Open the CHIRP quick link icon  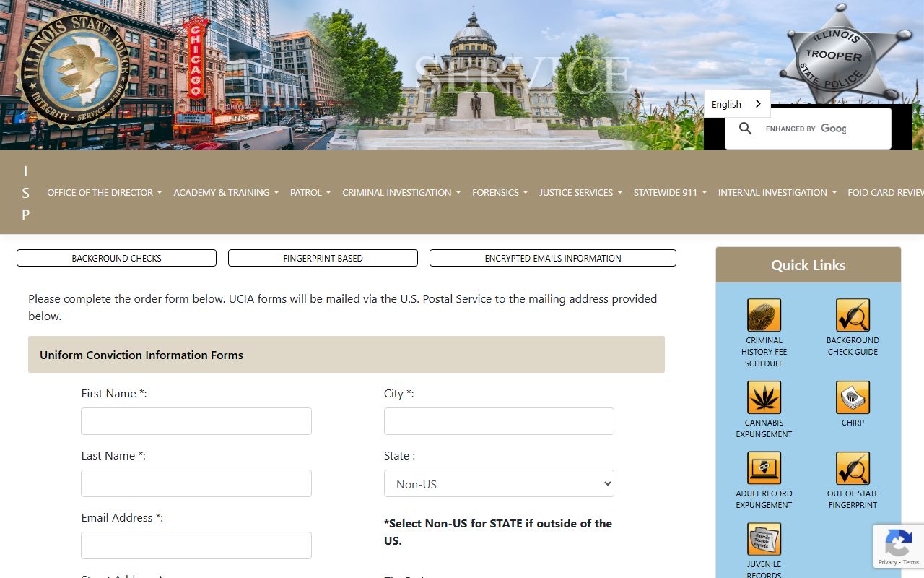853,397
